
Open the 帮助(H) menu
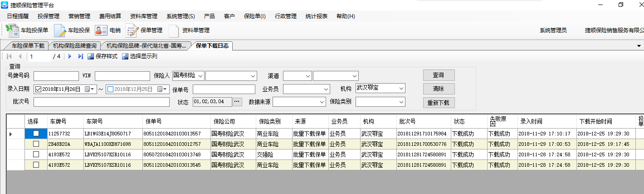[346, 16]
